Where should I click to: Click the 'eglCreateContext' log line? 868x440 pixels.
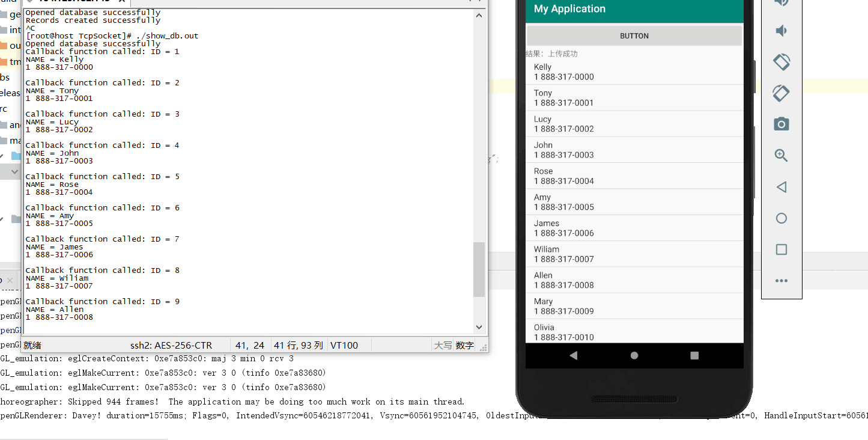click(x=147, y=358)
